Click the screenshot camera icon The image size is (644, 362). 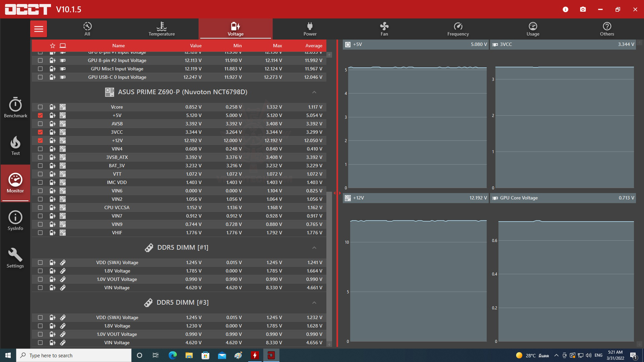[583, 9]
